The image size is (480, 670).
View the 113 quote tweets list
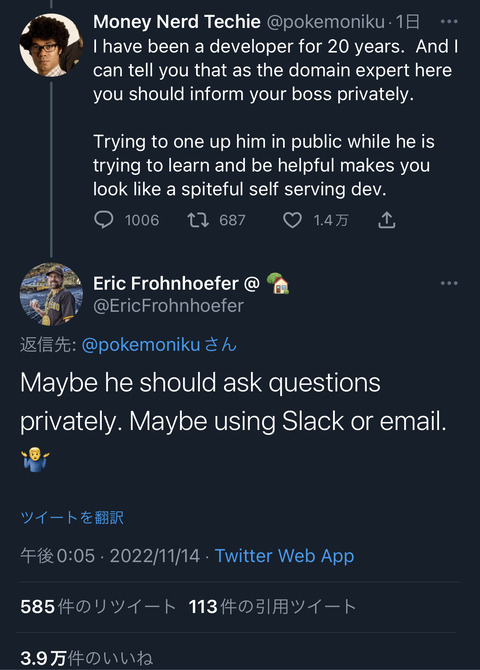(272, 607)
